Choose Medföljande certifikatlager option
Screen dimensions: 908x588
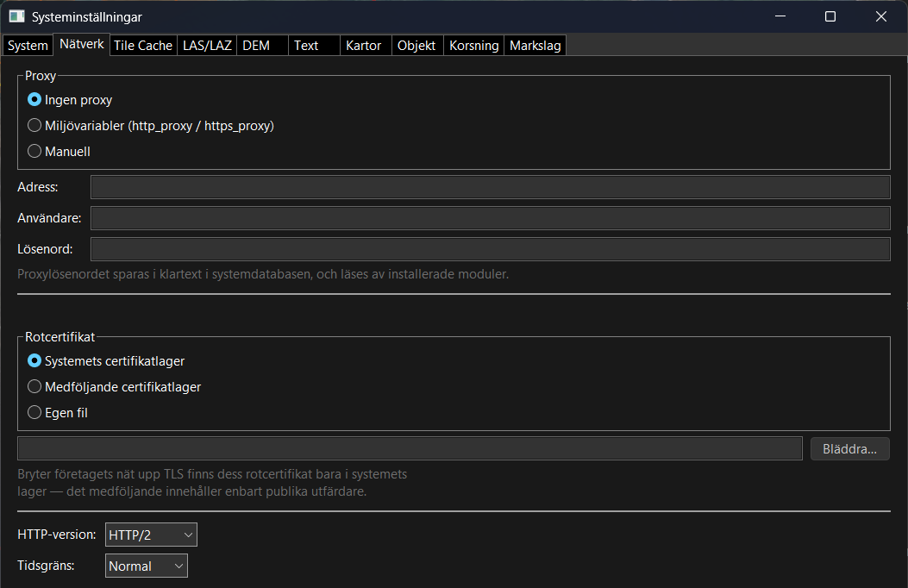[x=115, y=386]
